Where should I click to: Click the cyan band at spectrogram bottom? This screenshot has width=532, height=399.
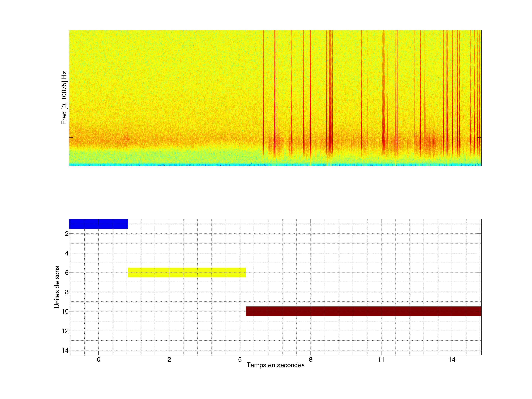point(275,165)
